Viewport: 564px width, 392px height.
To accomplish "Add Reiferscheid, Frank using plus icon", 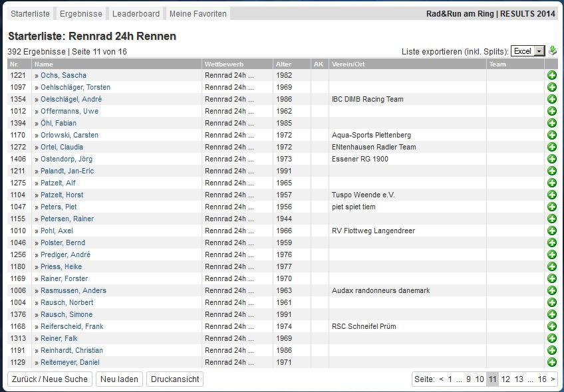I will (551, 326).
